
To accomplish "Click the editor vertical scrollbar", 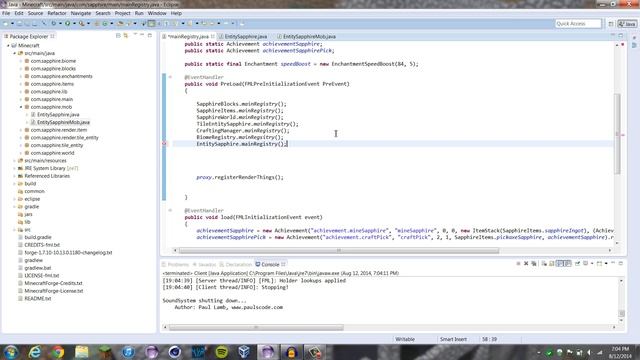I will 618,133.
